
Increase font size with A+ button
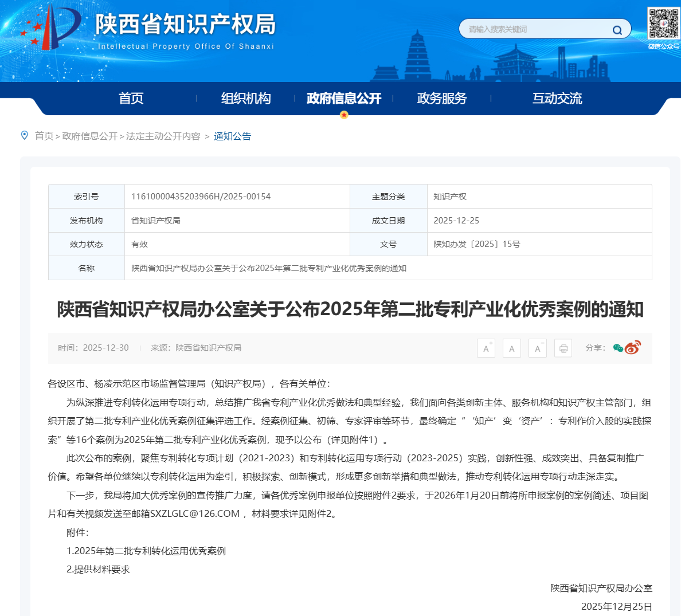click(486, 348)
